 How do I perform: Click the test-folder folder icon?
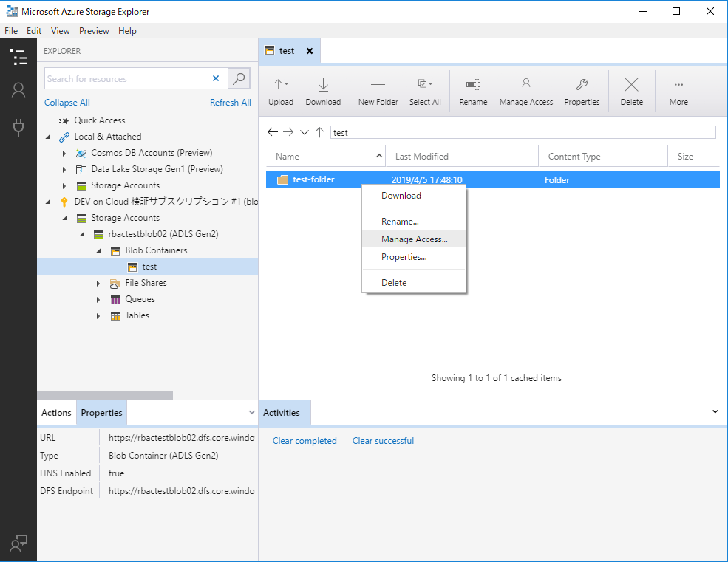pos(283,179)
